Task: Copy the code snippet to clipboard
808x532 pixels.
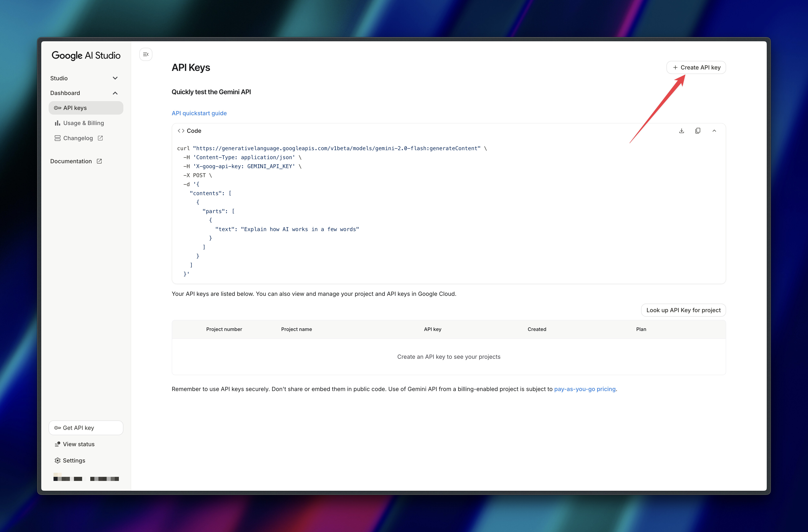Action: [x=698, y=131]
